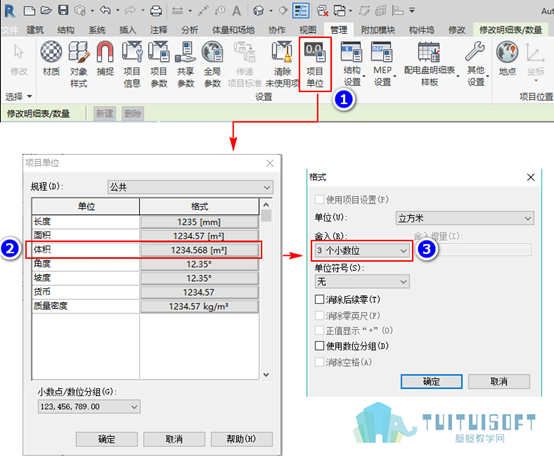Open Project Information (项目信息)
Viewport: 554px width, 460px height.
point(132,64)
